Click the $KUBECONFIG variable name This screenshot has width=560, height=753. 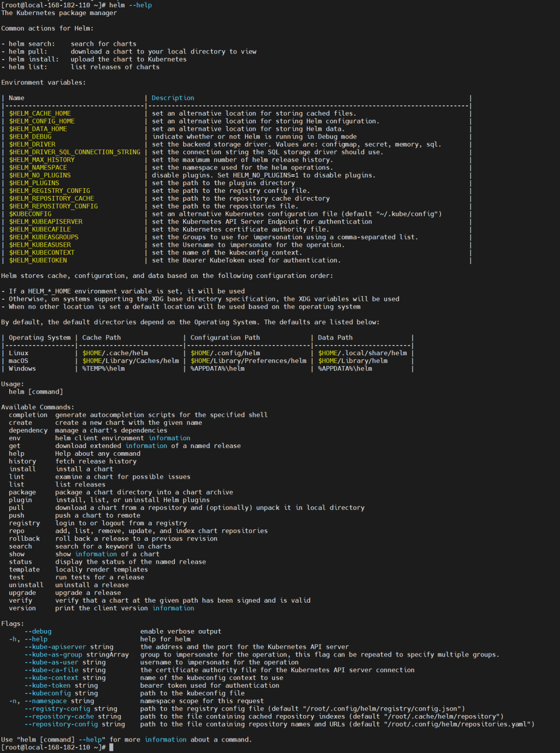(x=30, y=214)
